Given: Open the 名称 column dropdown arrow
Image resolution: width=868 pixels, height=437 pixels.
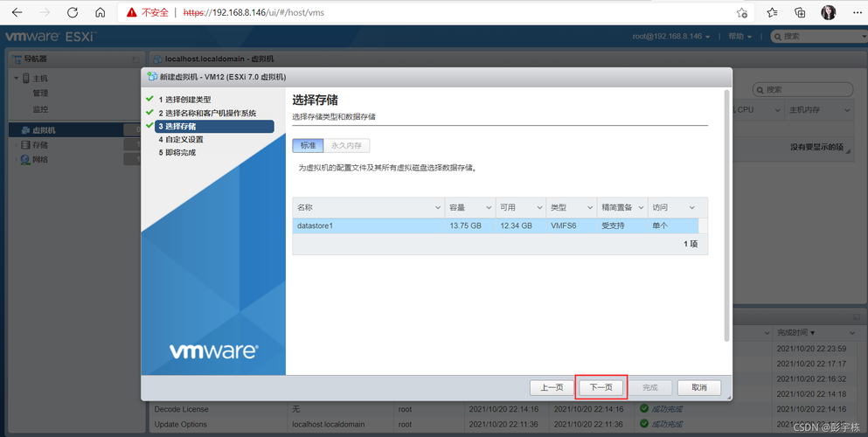Looking at the screenshot, I should tap(438, 208).
